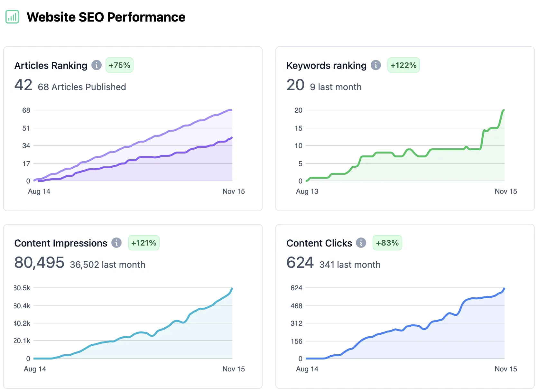
Task: Click the +121% growth badge on Content Impressions
Action: click(144, 243)
